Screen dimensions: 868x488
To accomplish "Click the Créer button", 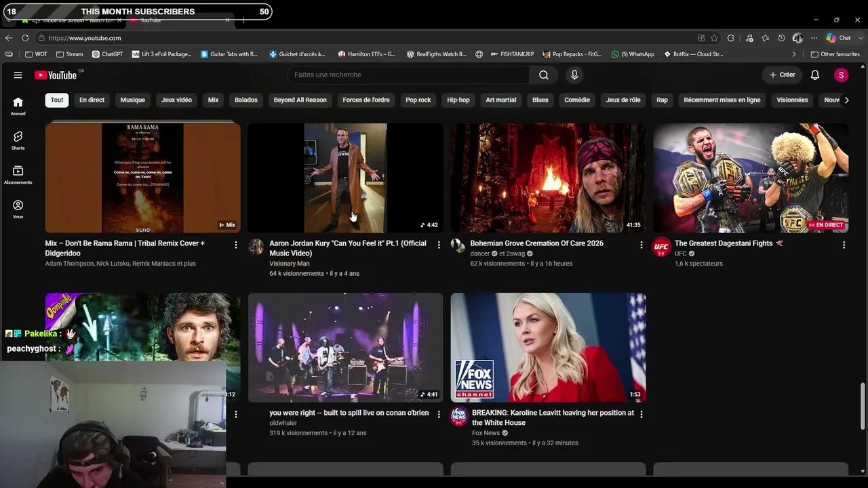I will coord(783,75).
